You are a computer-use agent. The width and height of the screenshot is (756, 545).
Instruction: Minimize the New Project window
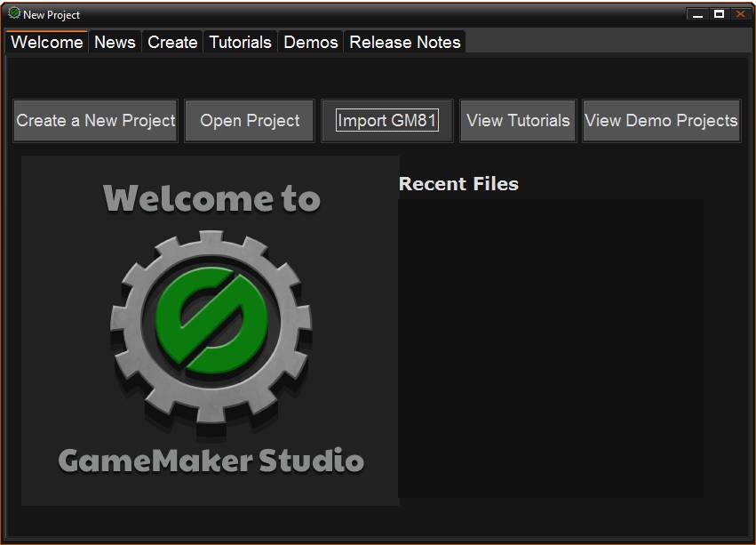pos(697,14)
